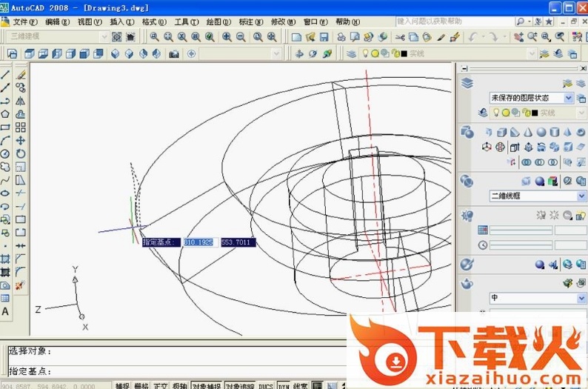
Task: Toggle 对象追踪 object tracking
Action: pyautogui.click(x=240, y=385)
